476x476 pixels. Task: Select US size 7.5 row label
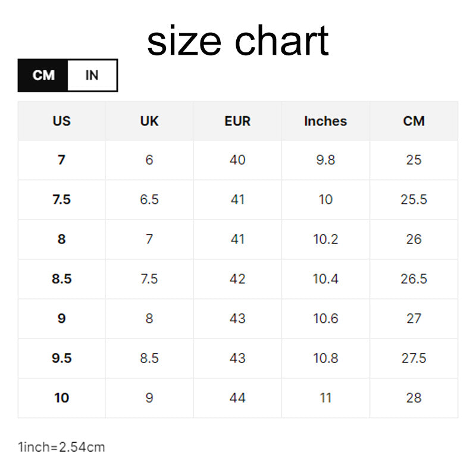coord(62,200)
